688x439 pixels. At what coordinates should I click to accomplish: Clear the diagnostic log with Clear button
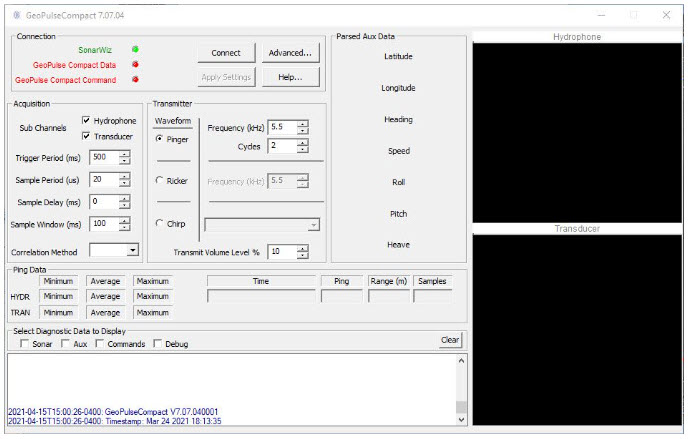point(450,340)
